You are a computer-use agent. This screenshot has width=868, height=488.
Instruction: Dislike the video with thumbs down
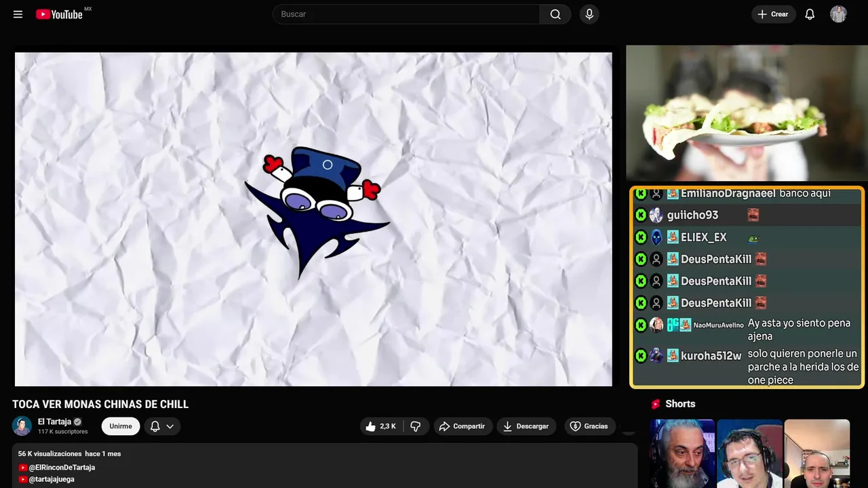click(x=416, y=426)
